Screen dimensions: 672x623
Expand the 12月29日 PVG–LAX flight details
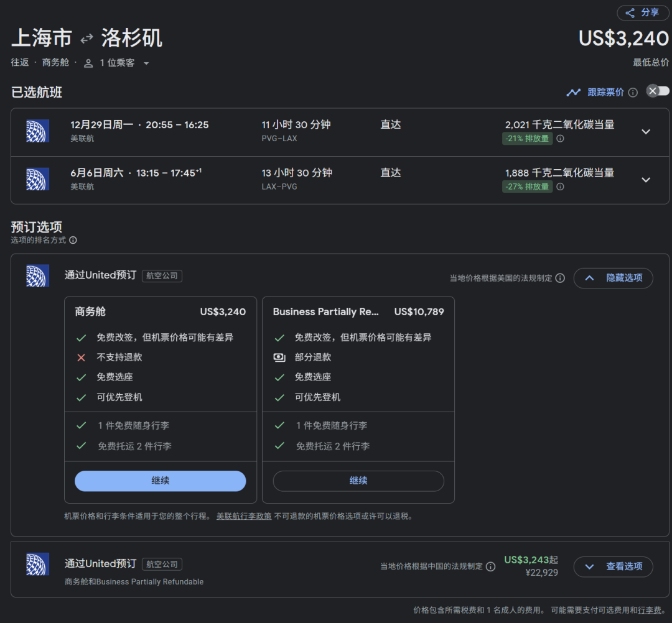(x=646, y=132)
